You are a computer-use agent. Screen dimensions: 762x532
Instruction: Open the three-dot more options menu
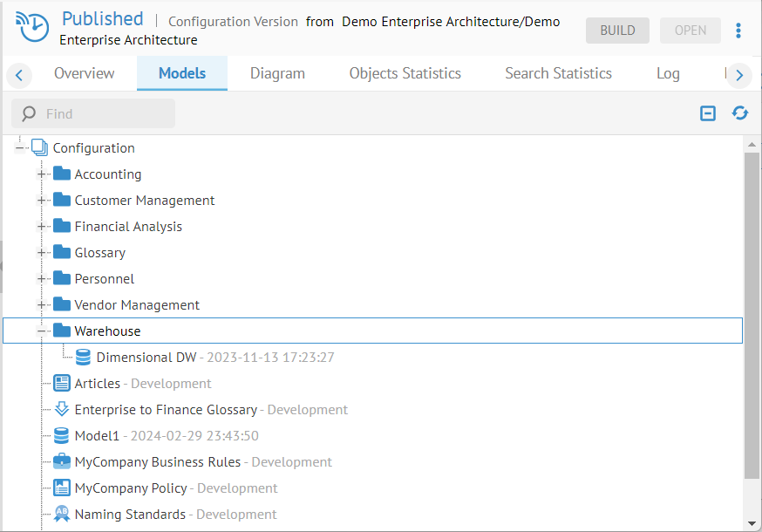point(738,31)
